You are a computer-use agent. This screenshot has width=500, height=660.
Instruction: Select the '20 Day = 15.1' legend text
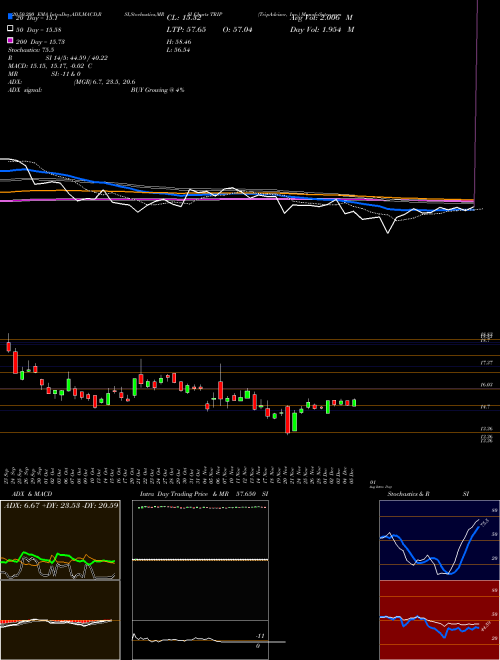tap(37, 18)
